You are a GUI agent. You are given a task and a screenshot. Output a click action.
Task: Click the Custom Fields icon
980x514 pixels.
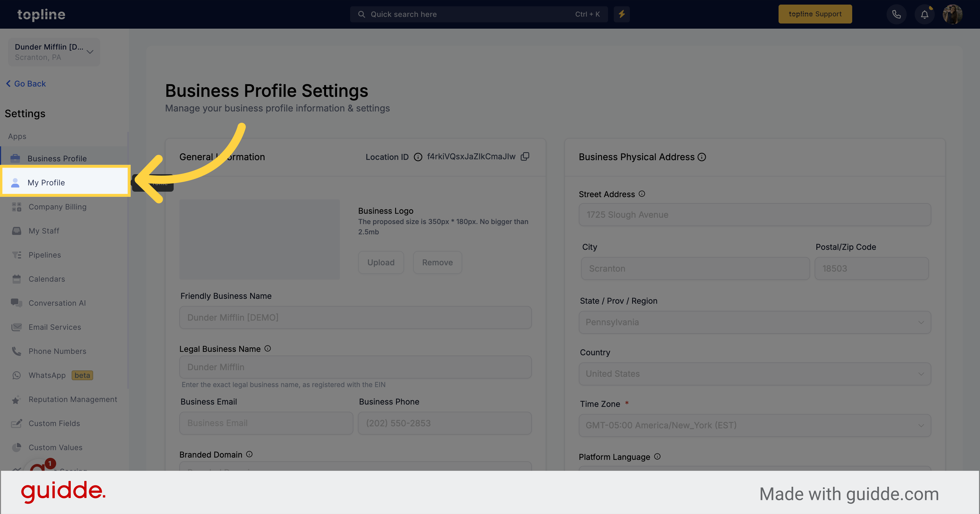16,423
